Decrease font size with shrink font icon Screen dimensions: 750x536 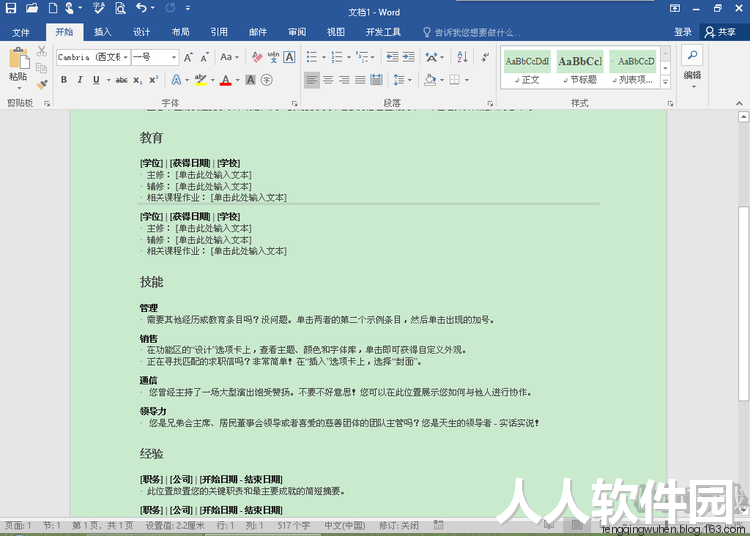205,57
